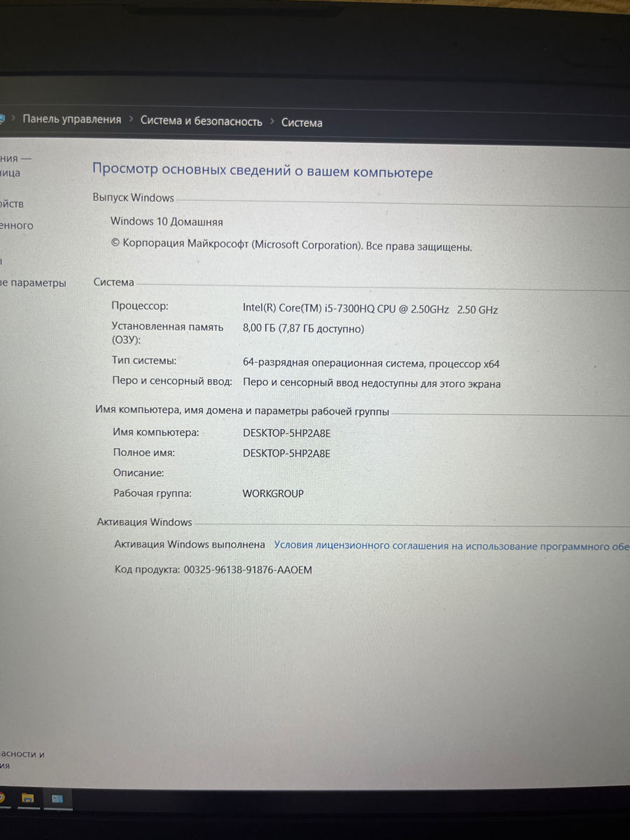
Task: Open Настройка удаленного доступа
Action: tap(15, 225)
